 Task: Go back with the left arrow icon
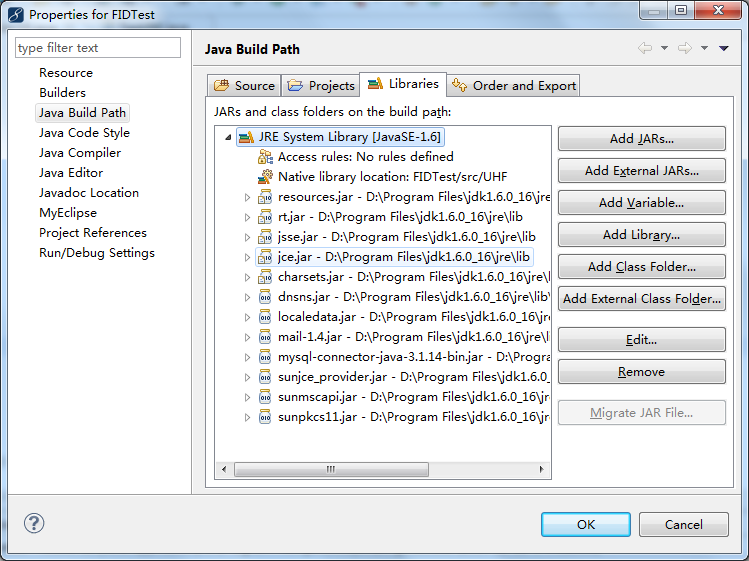tap(645, 48)
